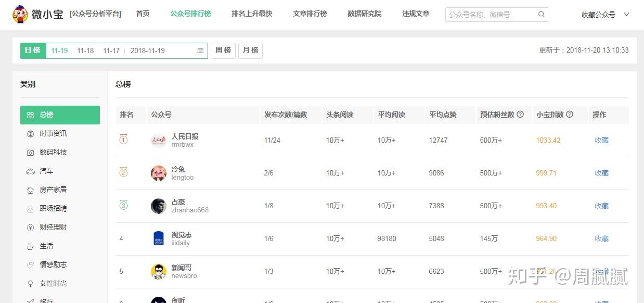
Task: Open 冷兔 account avatar
Action: pyautogui.click(x=159, y=173)
